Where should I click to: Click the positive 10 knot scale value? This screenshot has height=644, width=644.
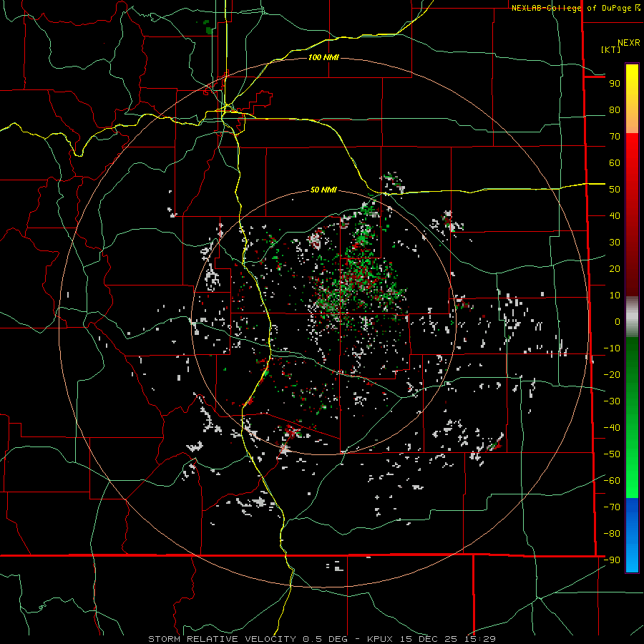pos(615,295)
